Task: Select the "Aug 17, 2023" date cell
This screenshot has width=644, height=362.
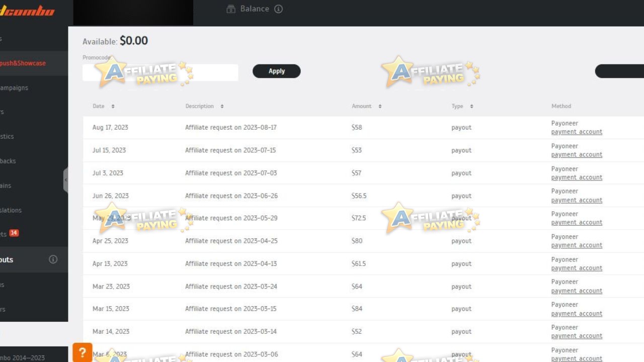Action: (x=110, y=128)
